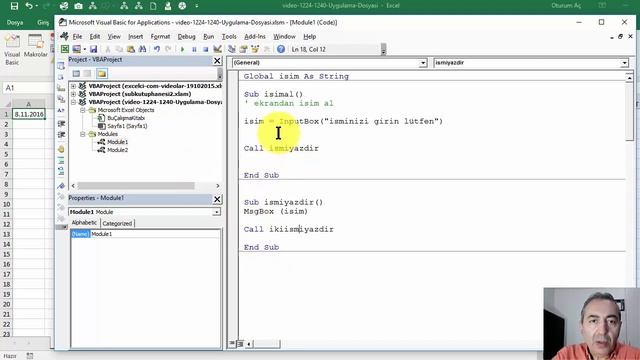Run the macro with the green play icon
This screenshot has width=640, height=360.
(182, 49)
